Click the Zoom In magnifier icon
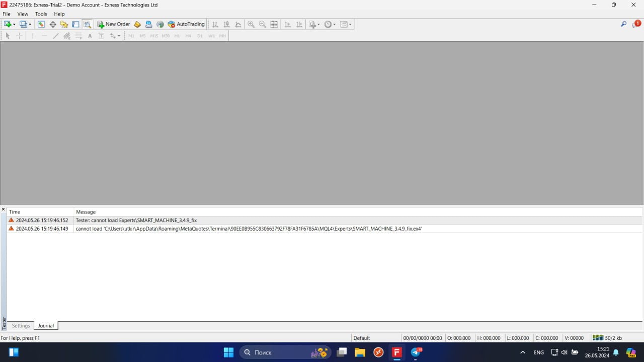 click(x=251, y=24)
